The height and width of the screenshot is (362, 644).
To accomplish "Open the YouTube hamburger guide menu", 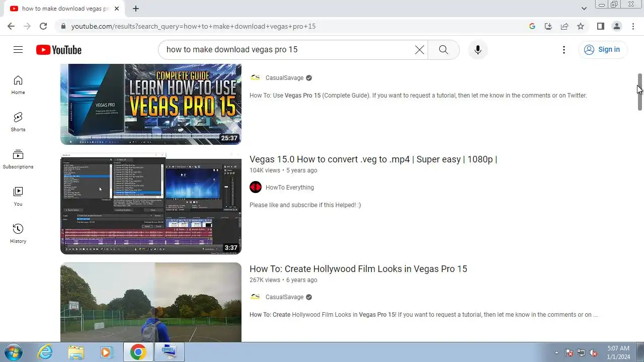I will pyautogui.click(x=18, y=49).
